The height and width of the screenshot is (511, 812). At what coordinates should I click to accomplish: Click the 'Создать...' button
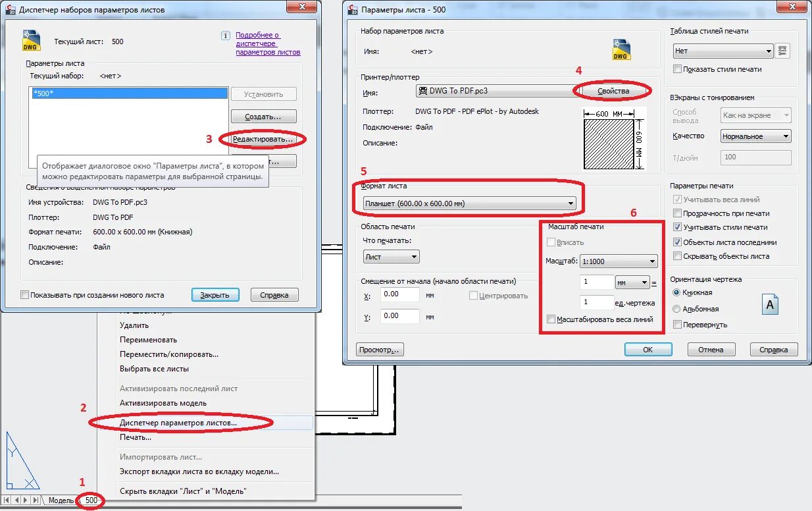(263, 117)
